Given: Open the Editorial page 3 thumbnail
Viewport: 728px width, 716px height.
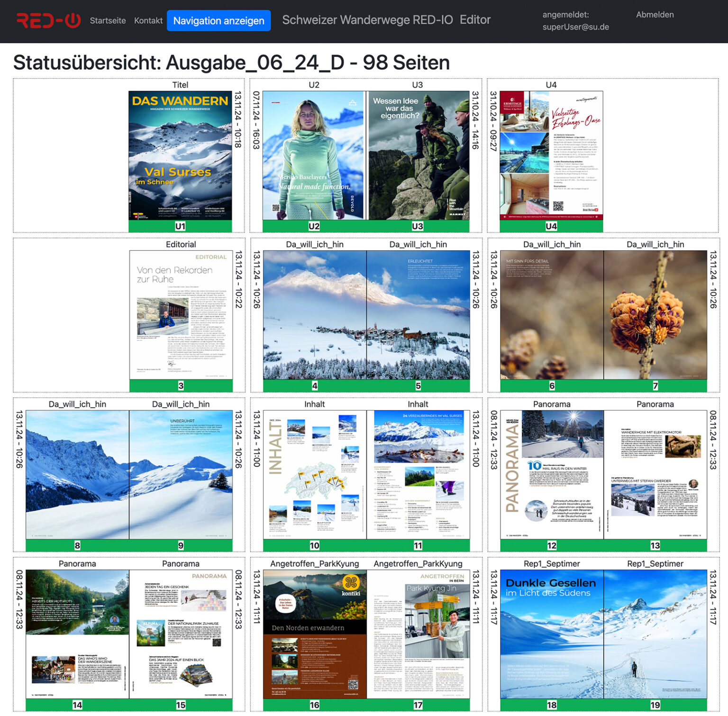Looking at the screenshot, I should 181,315.
